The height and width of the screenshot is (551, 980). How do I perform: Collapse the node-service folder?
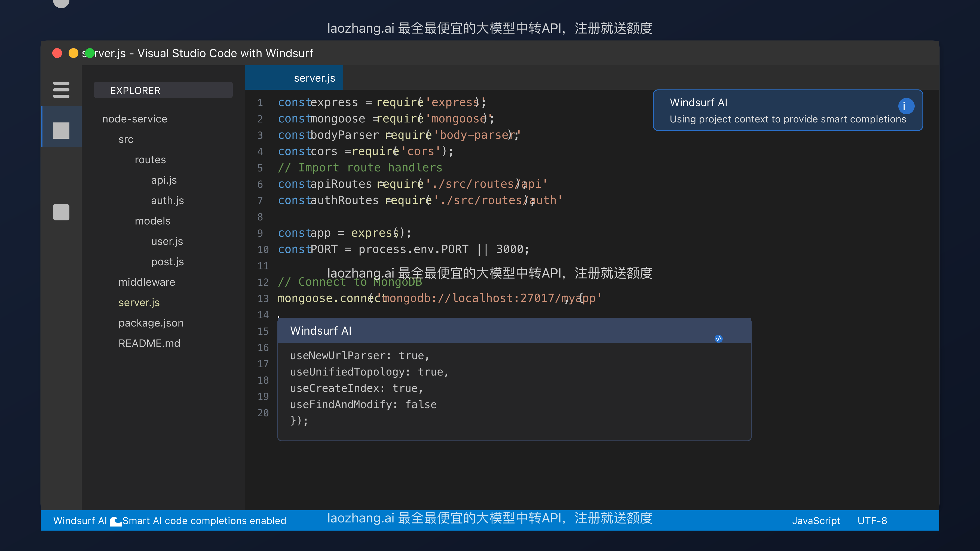click(x=135, y=119)
